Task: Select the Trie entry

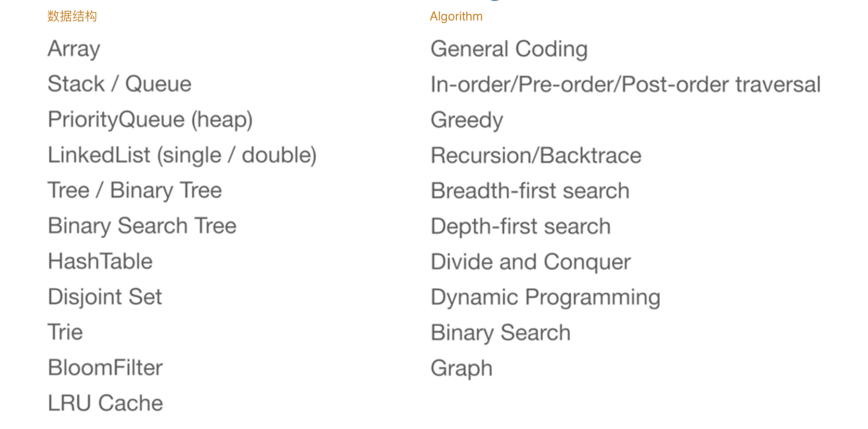Action: (x=65, y=332)
